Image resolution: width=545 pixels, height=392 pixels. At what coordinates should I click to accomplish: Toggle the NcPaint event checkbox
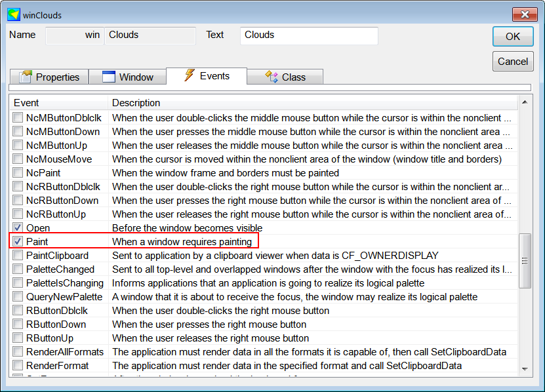[x=18, y=172]
